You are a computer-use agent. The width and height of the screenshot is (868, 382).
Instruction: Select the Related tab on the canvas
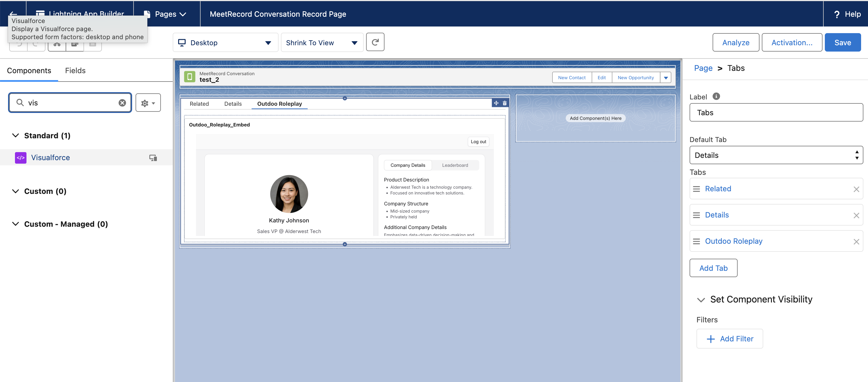199,104
